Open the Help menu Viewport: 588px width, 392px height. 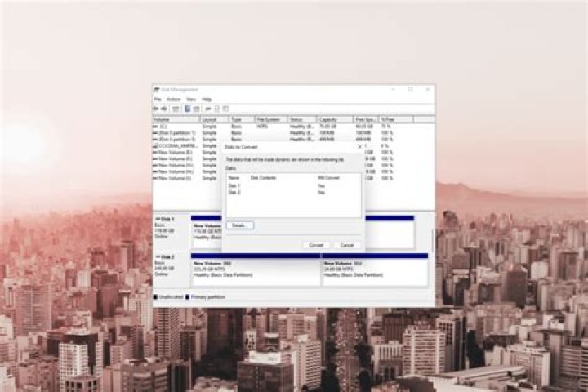coord(207,100)
